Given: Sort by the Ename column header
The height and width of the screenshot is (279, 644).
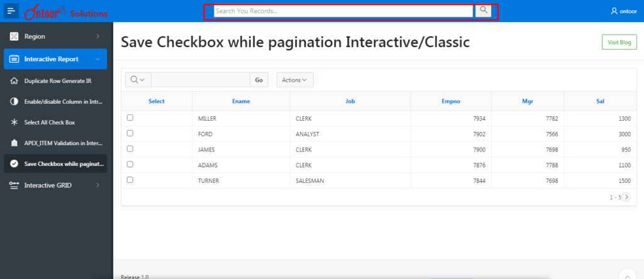Looking at the screenshot, I should [x=240, y=101].
